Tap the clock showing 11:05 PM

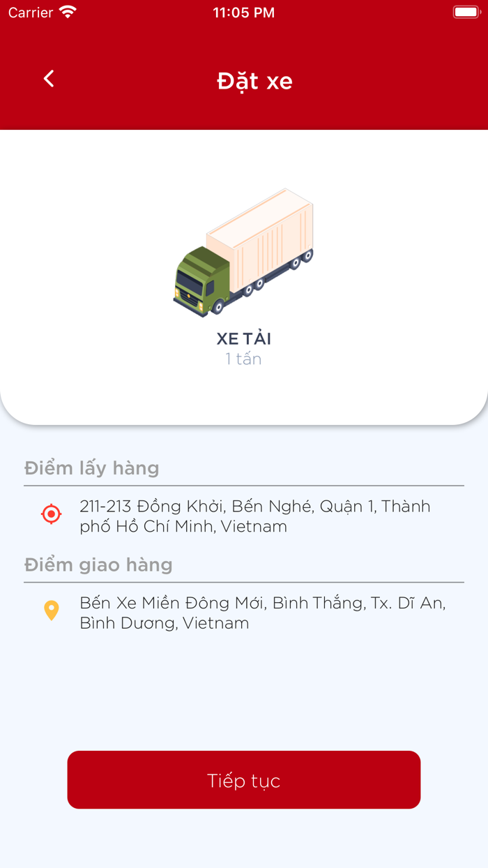pos(244,12)
